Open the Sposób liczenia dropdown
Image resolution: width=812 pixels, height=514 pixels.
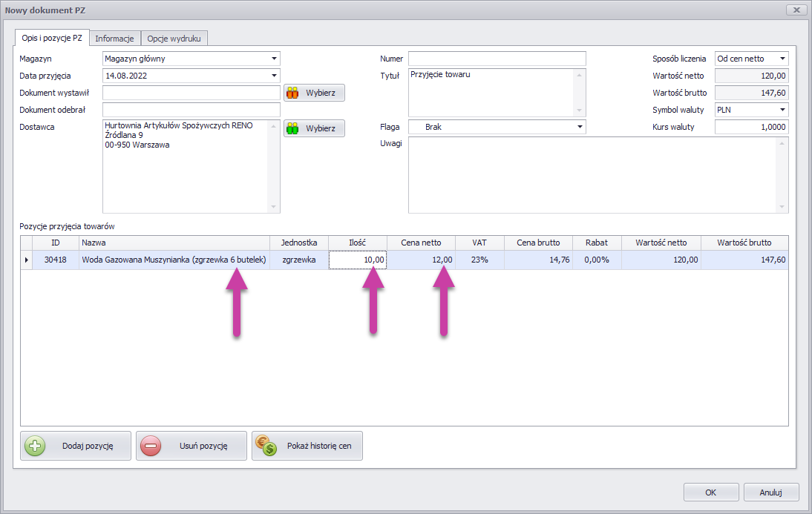782,59
